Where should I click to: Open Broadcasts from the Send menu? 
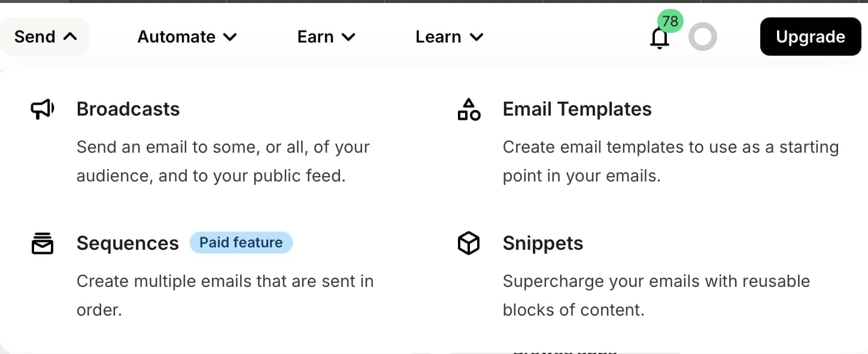point(128,109)
